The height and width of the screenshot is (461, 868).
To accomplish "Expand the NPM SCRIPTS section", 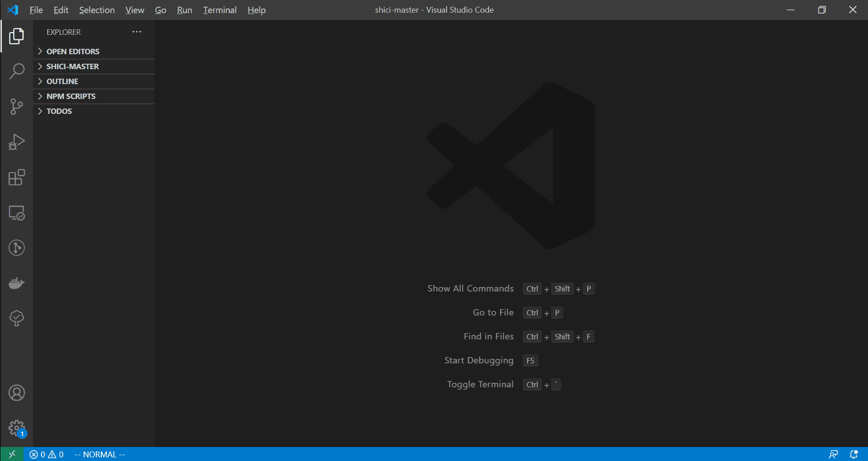I will [94, 96].
